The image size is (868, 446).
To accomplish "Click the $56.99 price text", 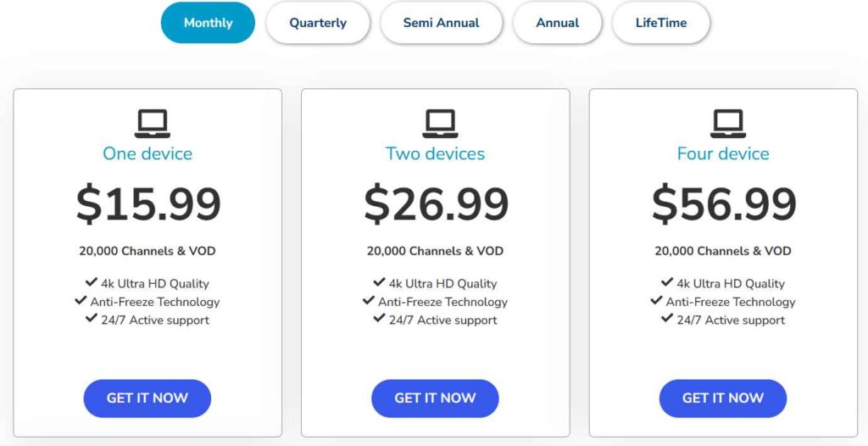I will coord(724,204).
